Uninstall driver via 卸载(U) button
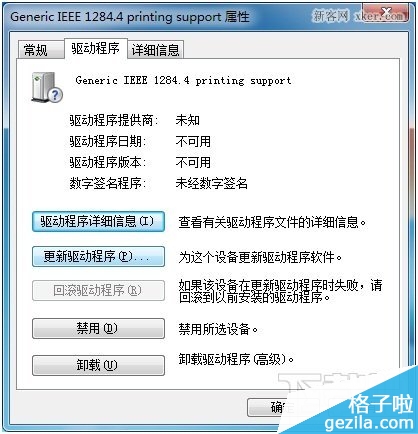418x434 pixels. 98,365
